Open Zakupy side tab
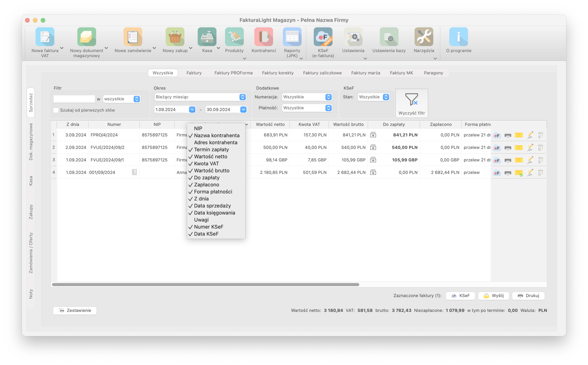The image size is (588, 365). click(x=31, y=212)
